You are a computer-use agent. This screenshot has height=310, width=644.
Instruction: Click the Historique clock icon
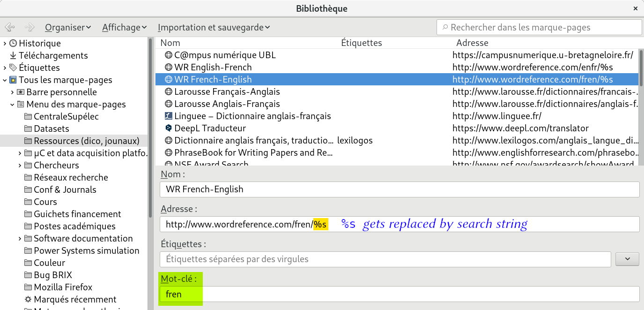pos(13,43)
